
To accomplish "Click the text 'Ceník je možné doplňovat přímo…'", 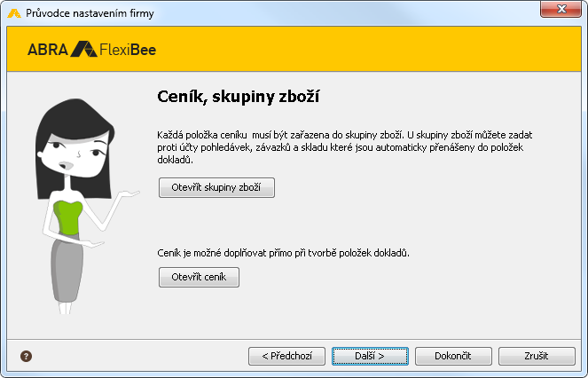I will click(283, 253).
